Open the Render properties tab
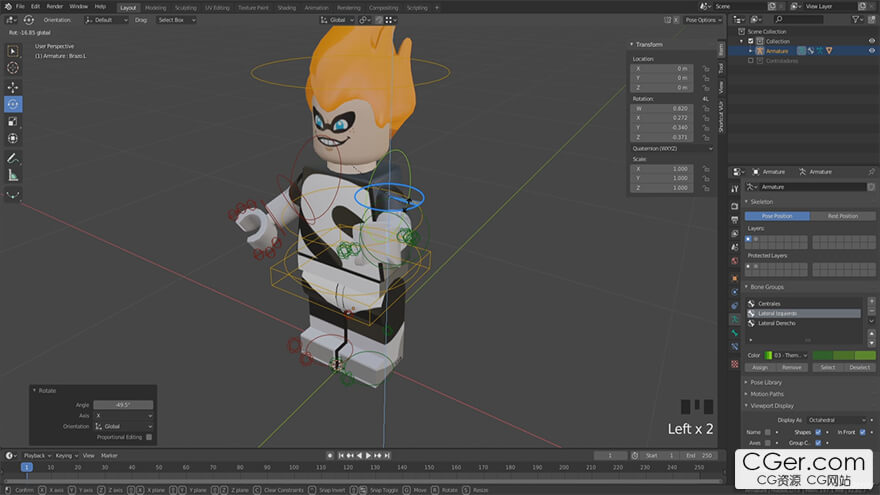 click(735, 206)
